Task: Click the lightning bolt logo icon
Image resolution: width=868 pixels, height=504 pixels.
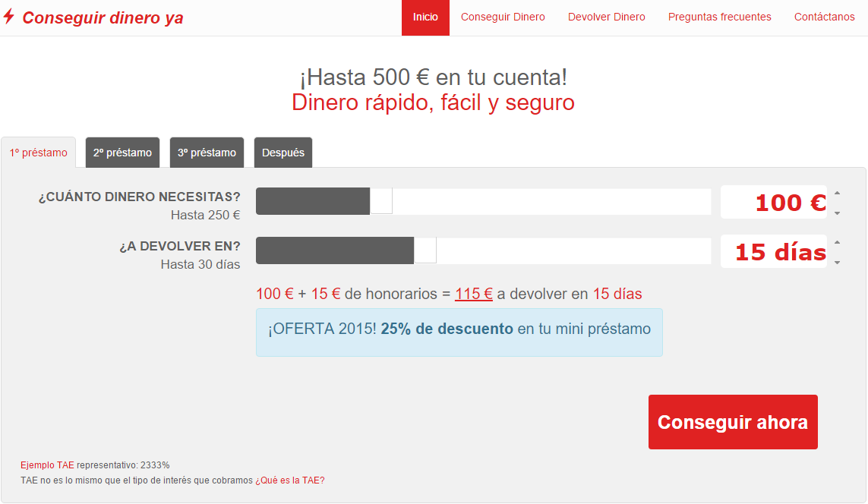Action: coord(8,17)
